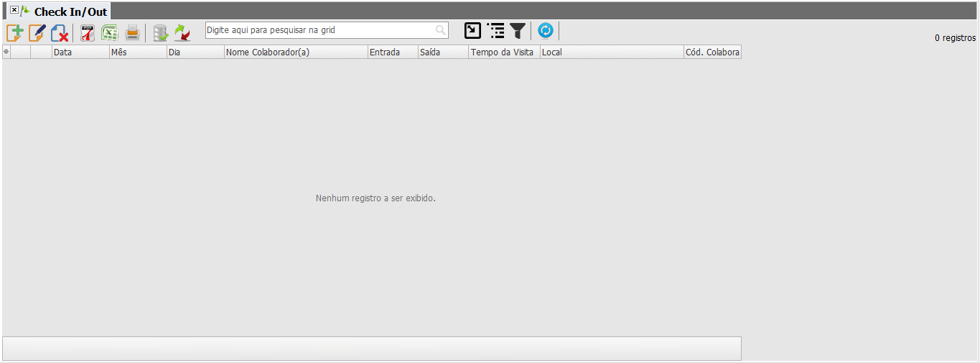This screenshot has width=980, height=363.
Task: Refresh the grid with the blue icon
Action: click(x=546, y=30)
